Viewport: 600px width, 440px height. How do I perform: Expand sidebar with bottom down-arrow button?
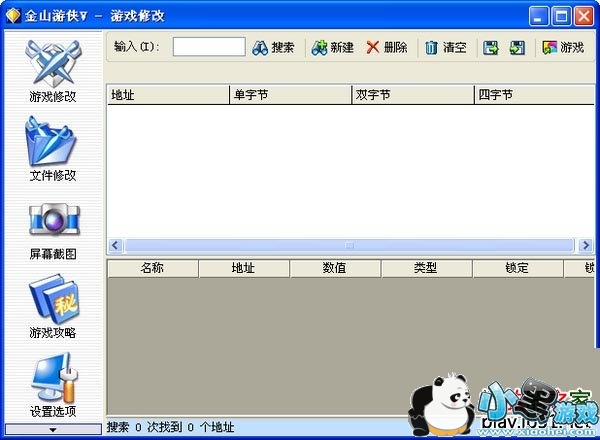point(53,429)
